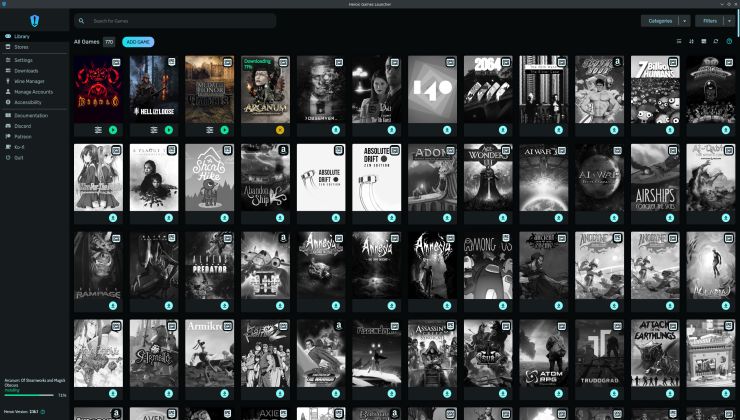Open Wine Manager in the sidebar

click(x=30, y=81)
